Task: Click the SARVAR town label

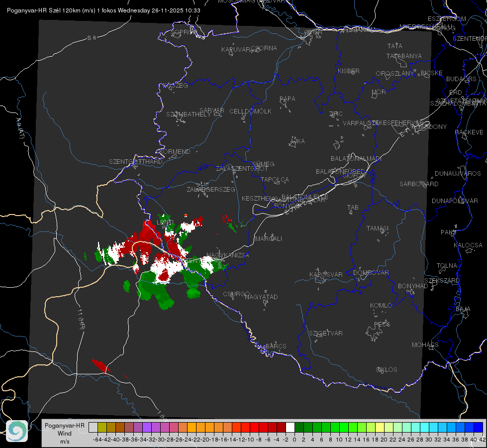Action: 212,110
